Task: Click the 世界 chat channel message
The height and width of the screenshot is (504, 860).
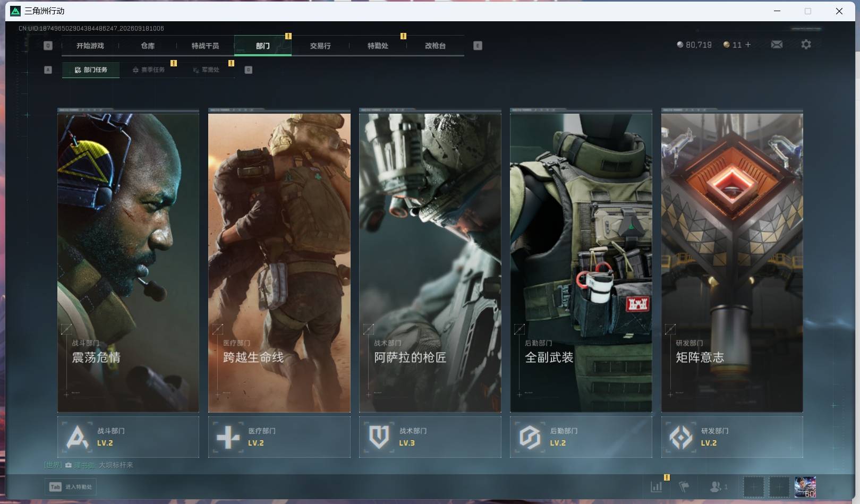Action: 89,465
